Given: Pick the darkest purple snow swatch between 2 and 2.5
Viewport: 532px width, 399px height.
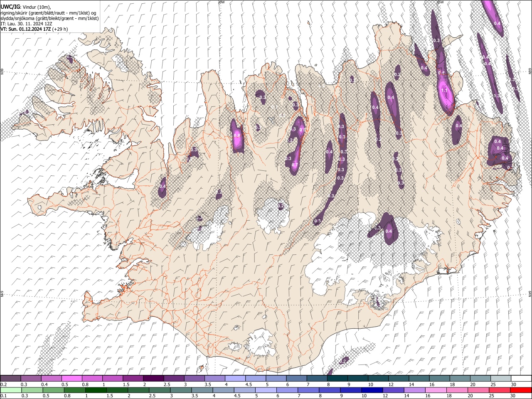Looking at the screenshot, I should point(153,378).
